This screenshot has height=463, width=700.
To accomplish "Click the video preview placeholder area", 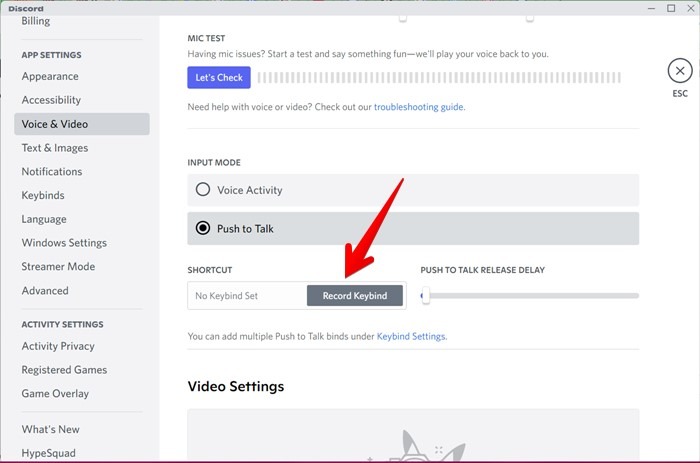I will (x=413, y=434).
